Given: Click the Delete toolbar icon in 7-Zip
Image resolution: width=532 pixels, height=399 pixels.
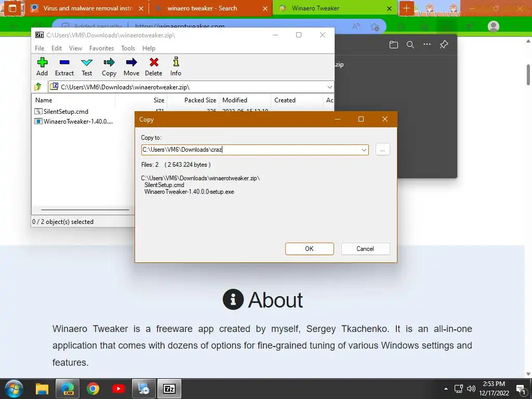Looking at the screenshot, I should (154, 67).
